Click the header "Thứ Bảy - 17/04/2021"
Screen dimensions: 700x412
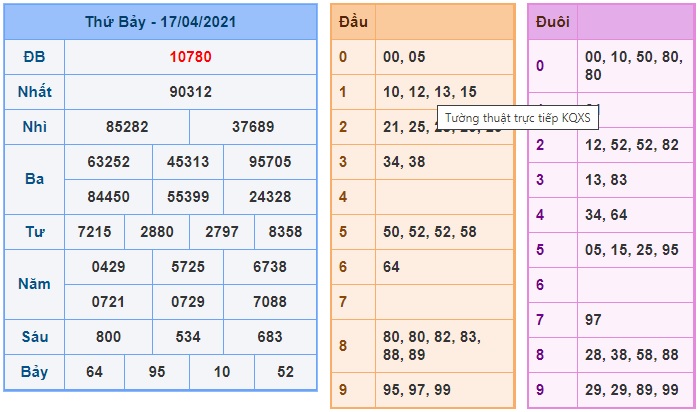click(160, 22)
